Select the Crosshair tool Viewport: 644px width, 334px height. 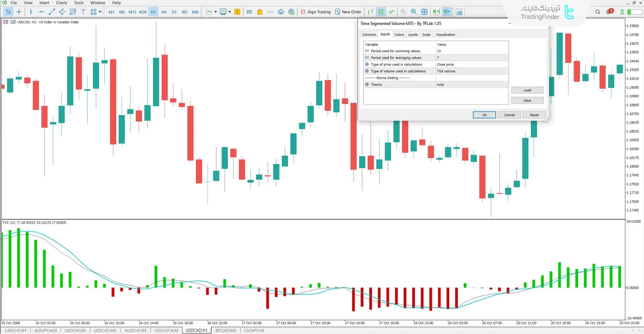tap(19, 12)
